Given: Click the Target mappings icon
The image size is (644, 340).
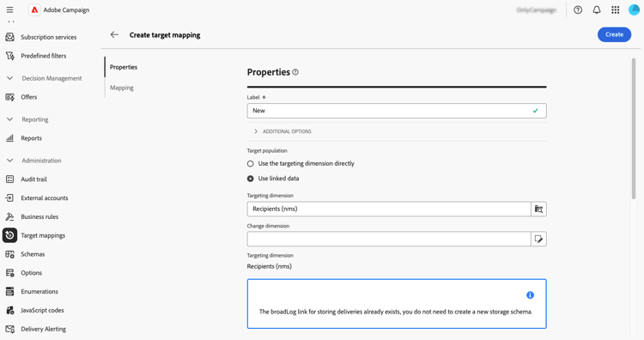Looking at the screenshot, I should (9, 235).
